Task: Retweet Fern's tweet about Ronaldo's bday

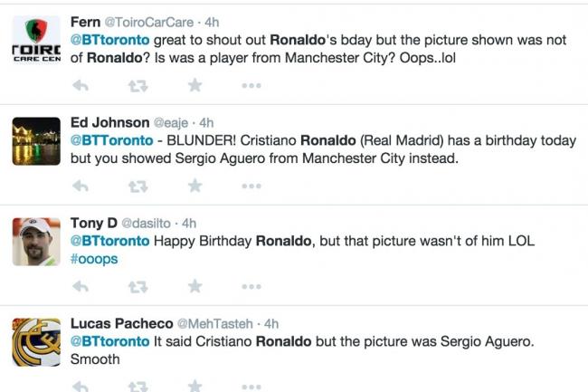Action: [x=138, y=85]
